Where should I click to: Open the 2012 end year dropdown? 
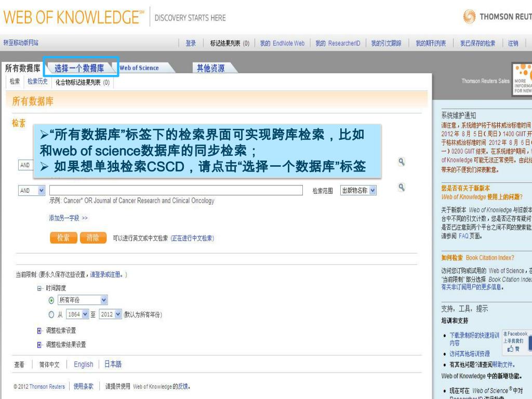[x=110, y=314]
